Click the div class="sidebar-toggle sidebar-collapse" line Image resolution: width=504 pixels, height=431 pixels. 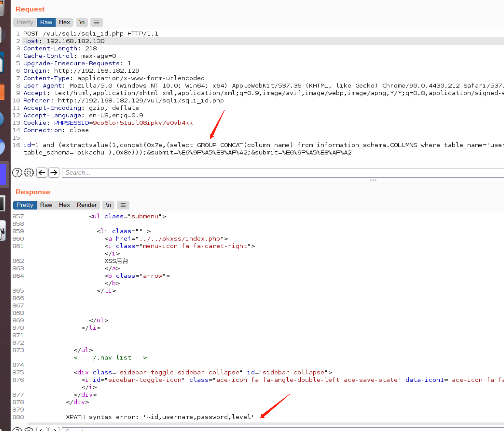click(x=203, y=372)
